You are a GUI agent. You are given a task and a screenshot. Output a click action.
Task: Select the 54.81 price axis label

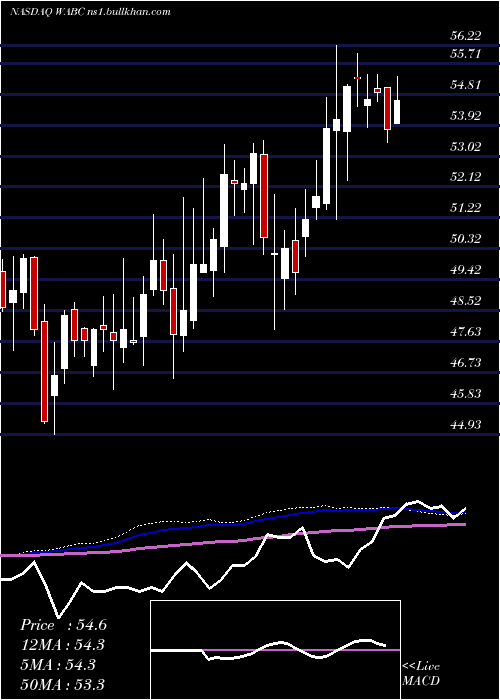[466, 85]
